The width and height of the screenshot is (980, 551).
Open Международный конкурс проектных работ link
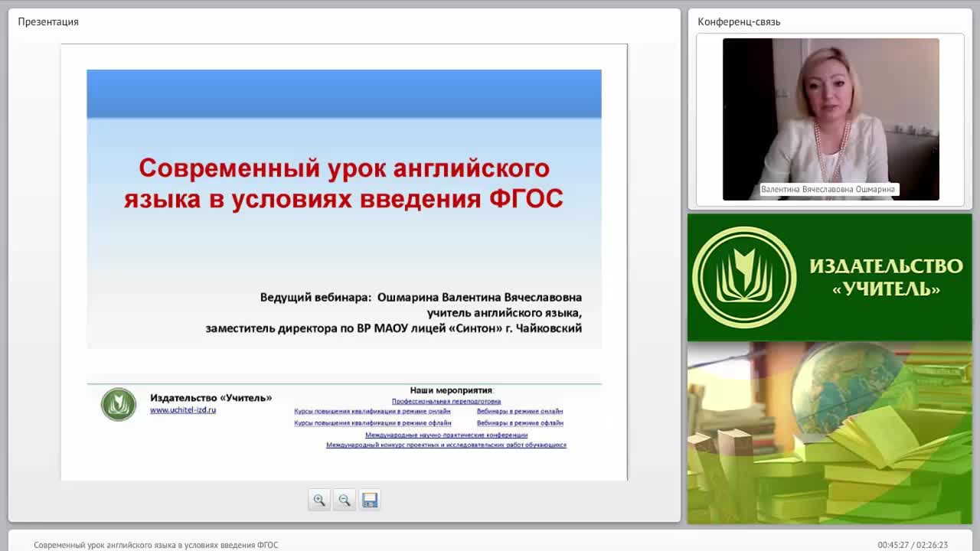(x=446, y=445)
